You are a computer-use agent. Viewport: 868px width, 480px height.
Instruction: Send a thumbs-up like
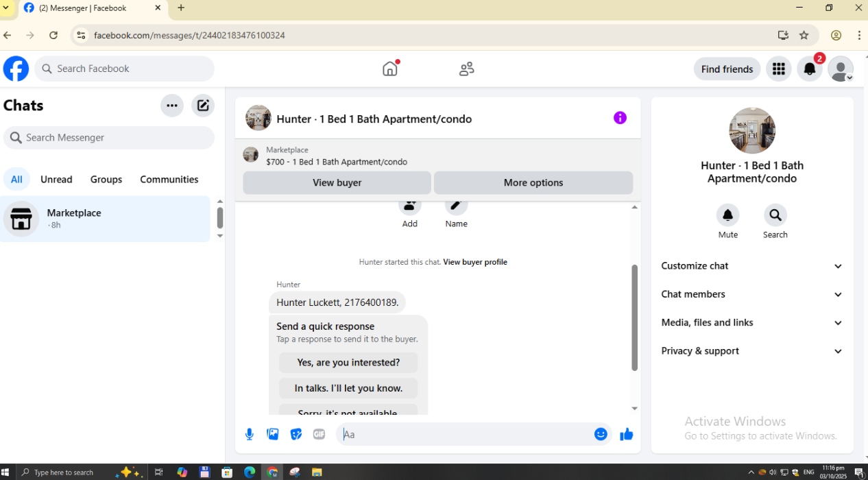(x=626, y=434)
